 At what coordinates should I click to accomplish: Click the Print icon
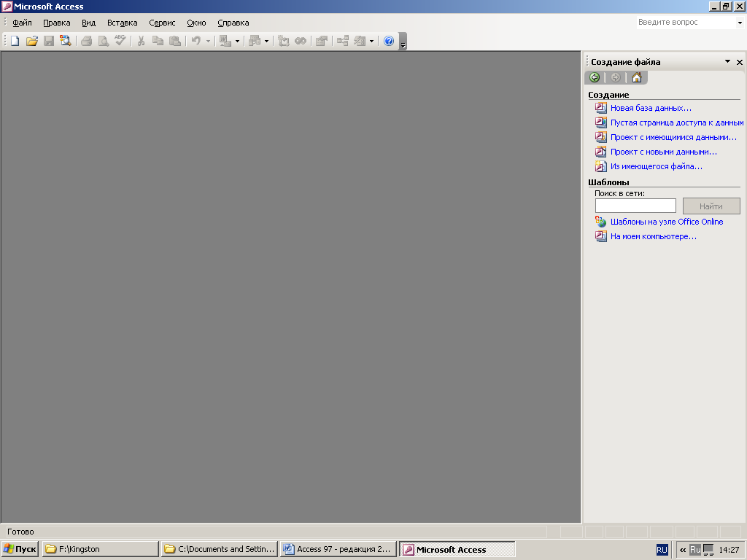click(x=86, y=41)
